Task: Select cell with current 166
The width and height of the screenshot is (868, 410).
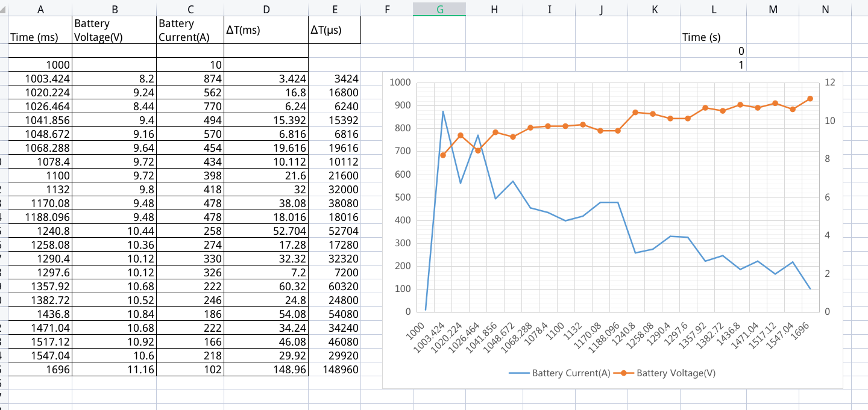Action: 190,341
